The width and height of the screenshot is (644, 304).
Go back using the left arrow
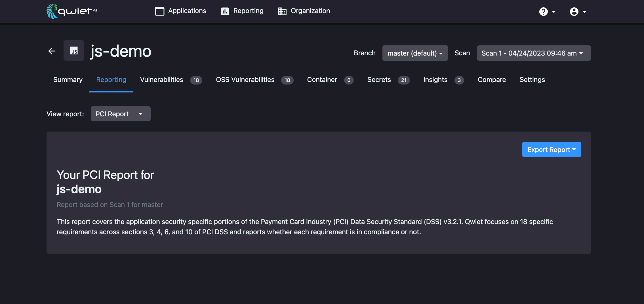[x=52, y=51]
